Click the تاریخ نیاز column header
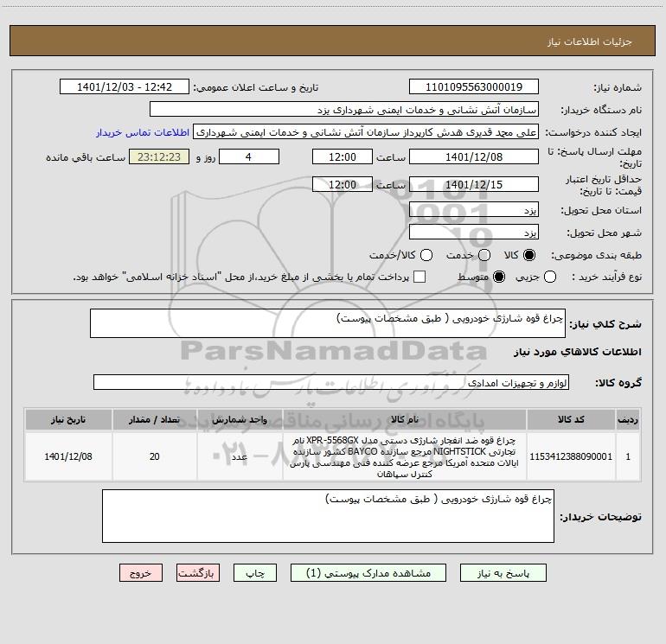Image resolution: width=666 pixels, height=644 pixels. (68, 419)
